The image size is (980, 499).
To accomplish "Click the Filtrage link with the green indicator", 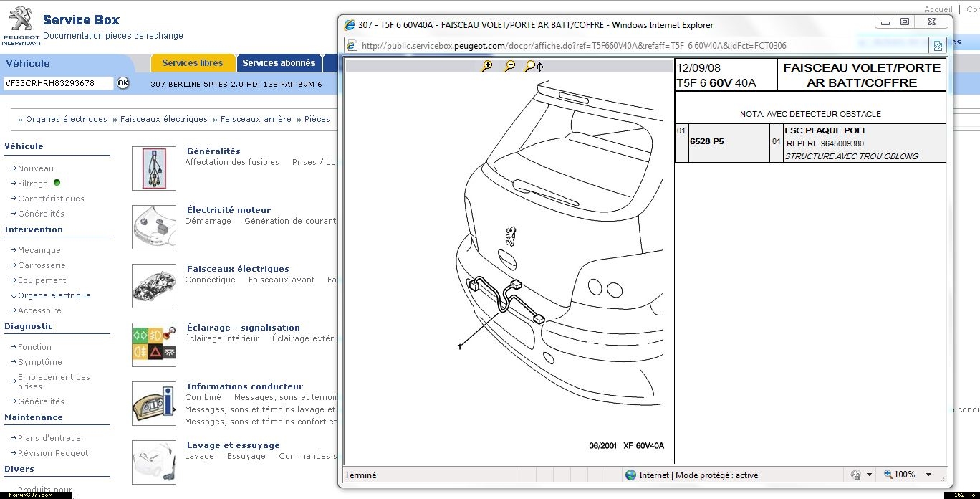I will pos(33,184).
